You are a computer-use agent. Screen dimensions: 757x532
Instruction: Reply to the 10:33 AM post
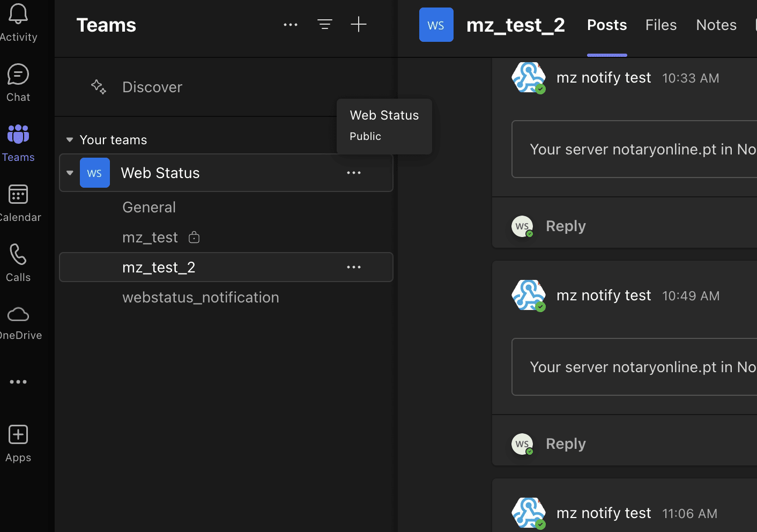click(x=565, y=226)
